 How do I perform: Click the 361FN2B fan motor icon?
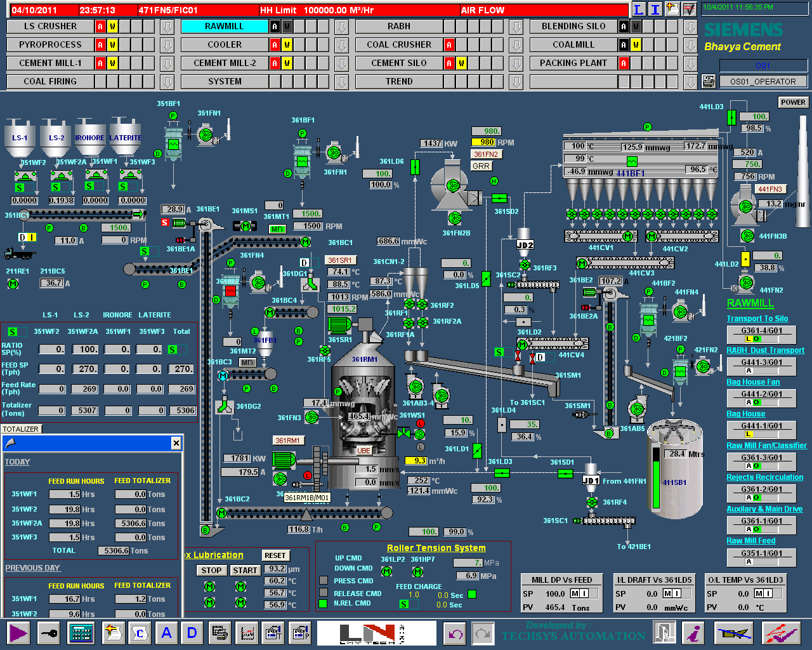455,218
